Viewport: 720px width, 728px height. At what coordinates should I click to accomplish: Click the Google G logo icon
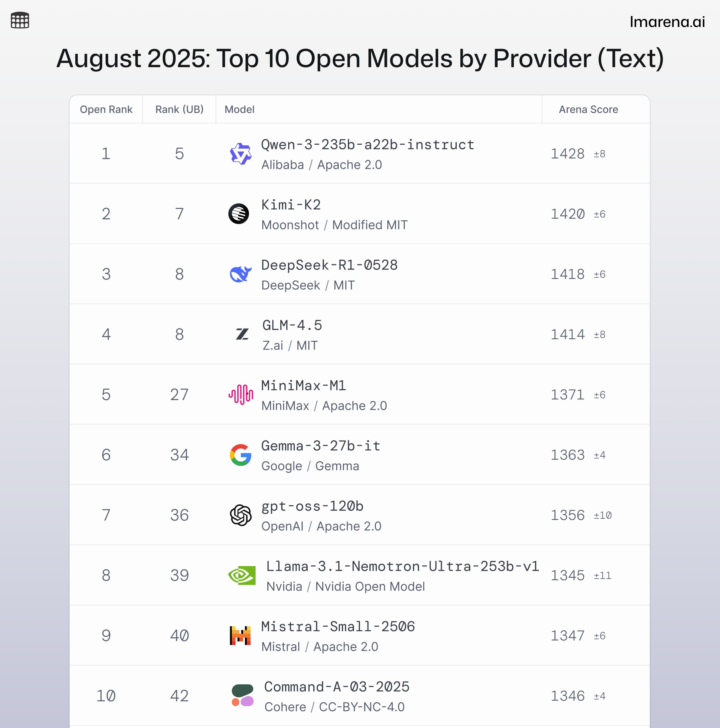click(x=241, y=455)
